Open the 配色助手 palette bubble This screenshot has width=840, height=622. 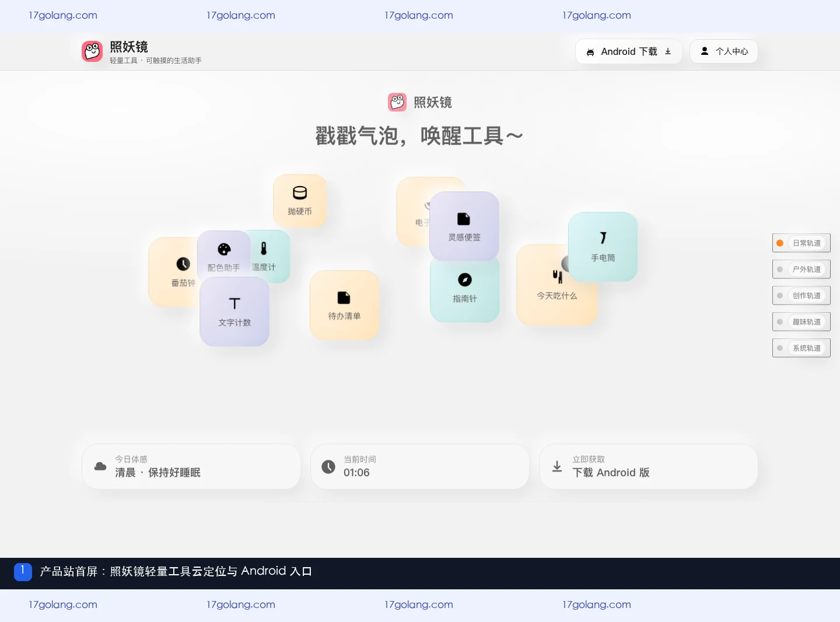pyautogui.click(x=224, y=255)
